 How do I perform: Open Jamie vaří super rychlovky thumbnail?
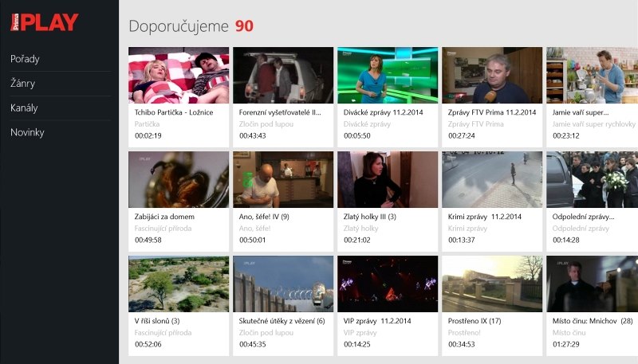591,75
